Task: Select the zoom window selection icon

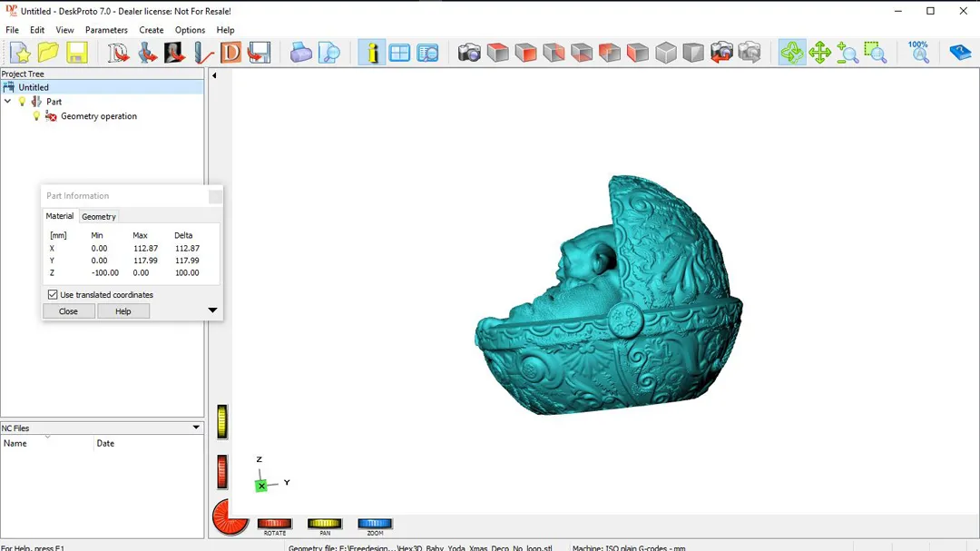Action: [875, 53]
